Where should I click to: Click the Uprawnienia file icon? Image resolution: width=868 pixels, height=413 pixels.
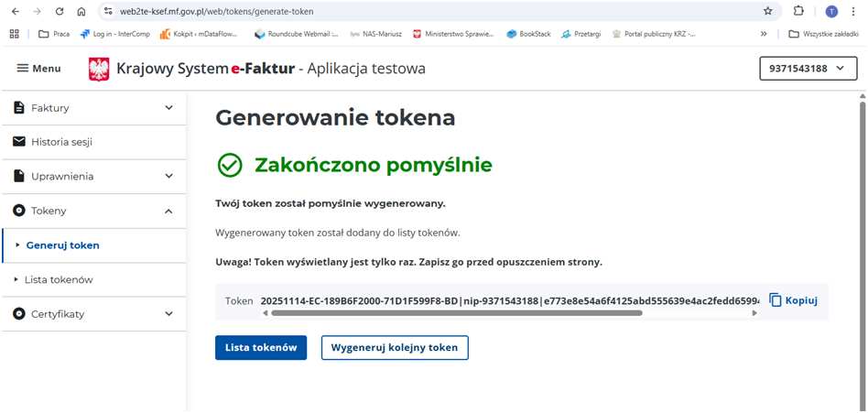pos(19,176)
